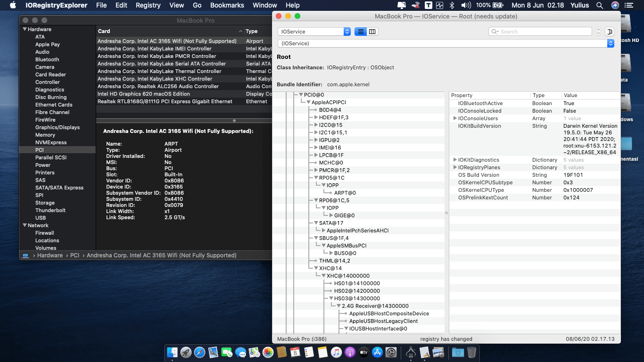
Task: Collapse the Network section in System Information
Action: point(25,225)
